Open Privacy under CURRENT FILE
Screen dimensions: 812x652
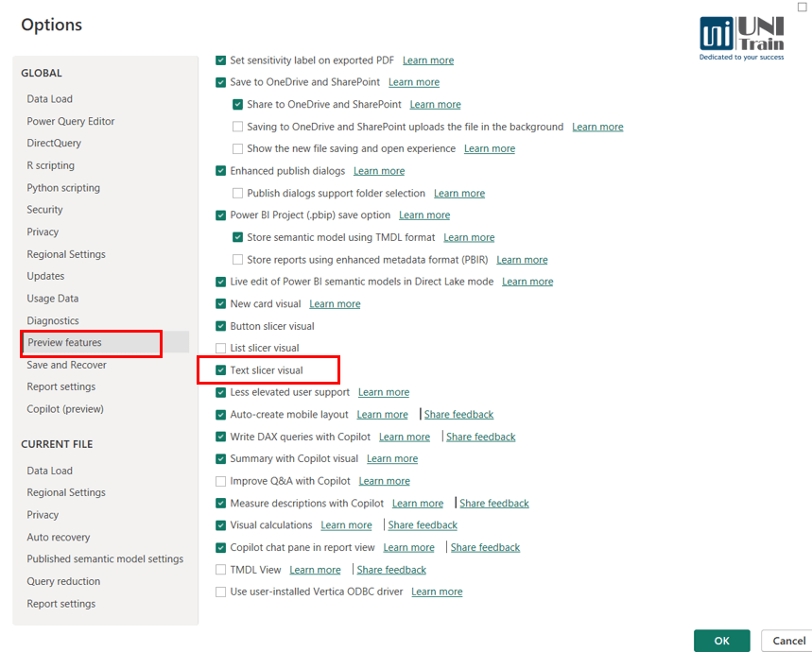coord(43,515)
